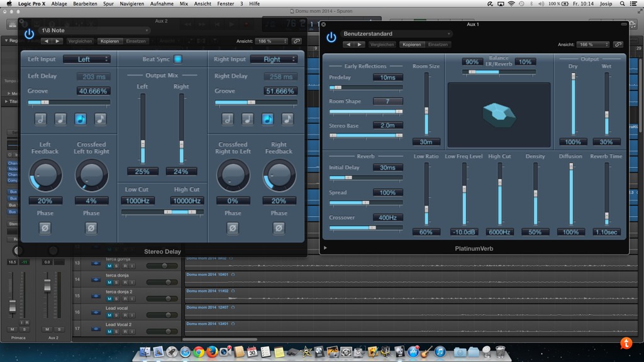Solo the Lead Vocal 2 track
644x362 pixels.
pos(116,332)
